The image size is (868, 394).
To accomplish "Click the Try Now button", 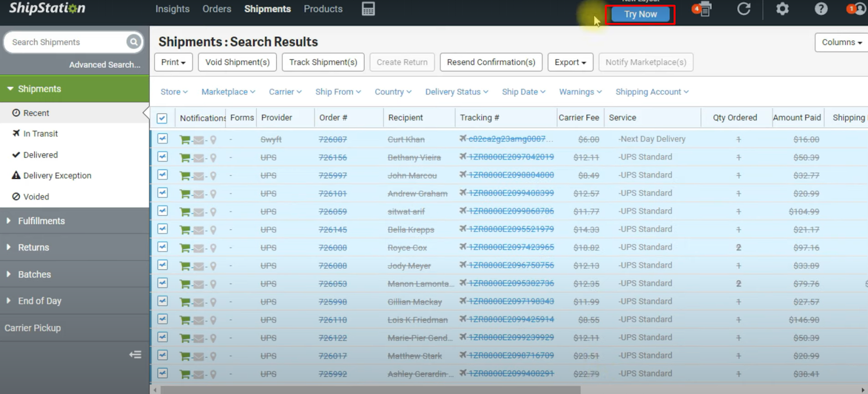I will tap(640, 15).
